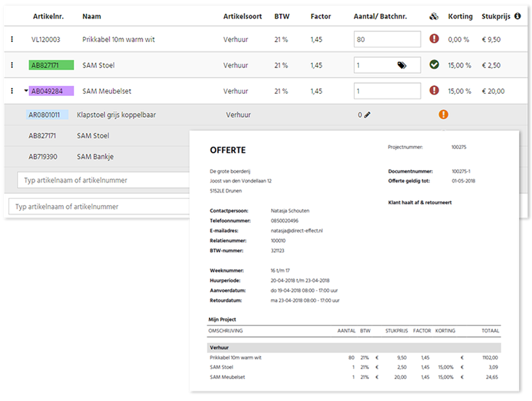
Task: Click the Naam column header
Action: [x=92, y=17]
